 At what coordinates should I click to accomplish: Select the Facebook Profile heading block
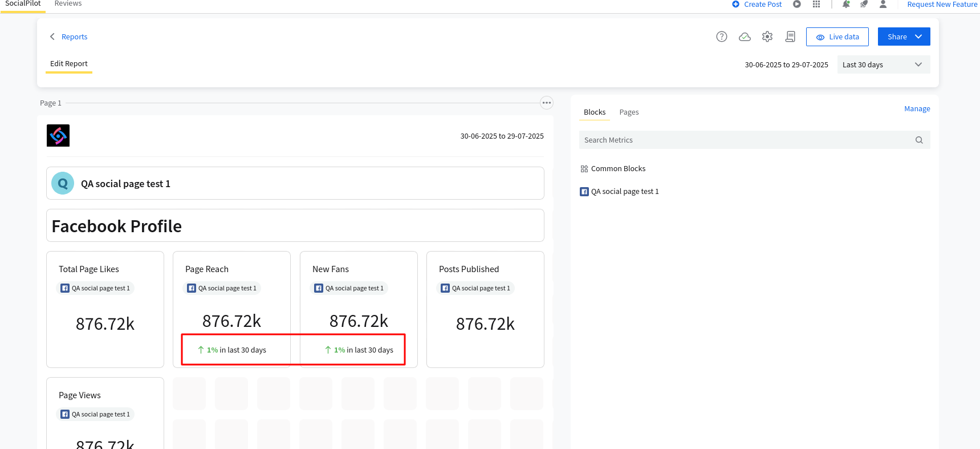[295, 226]
